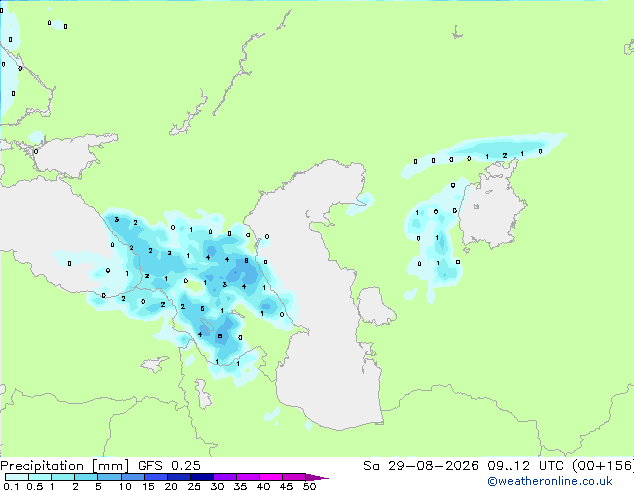The width and height of the screenshot is (634, 490).
Task: Pick the 15–20 mm legend color swatch
Action: tap(156, 477)
